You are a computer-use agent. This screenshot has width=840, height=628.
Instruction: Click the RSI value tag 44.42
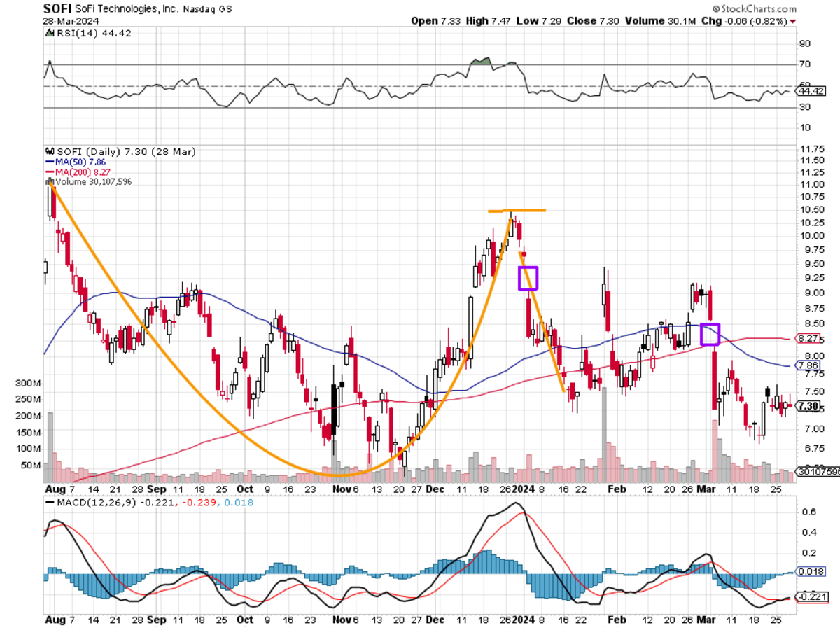pyautogui.click(x=808, y=91)
